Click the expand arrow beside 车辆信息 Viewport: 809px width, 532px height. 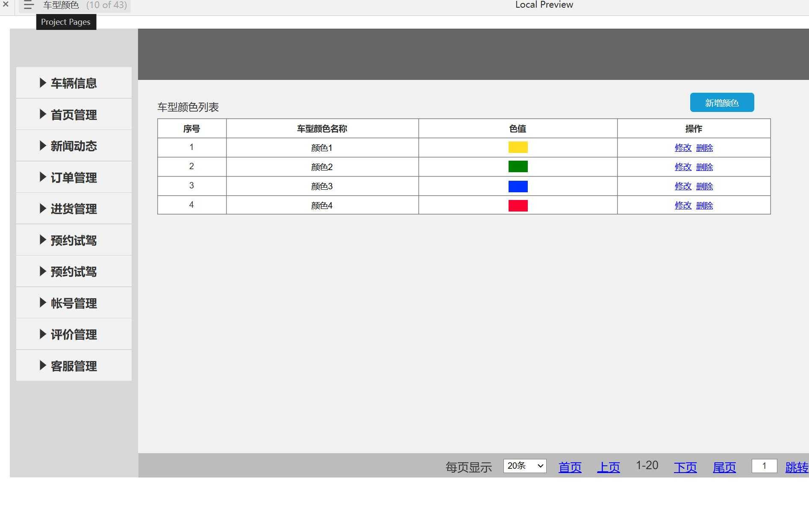[42, 82]
